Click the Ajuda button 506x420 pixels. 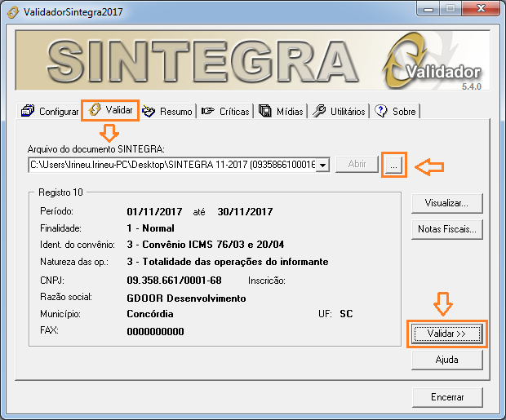[x=447, y=360]
